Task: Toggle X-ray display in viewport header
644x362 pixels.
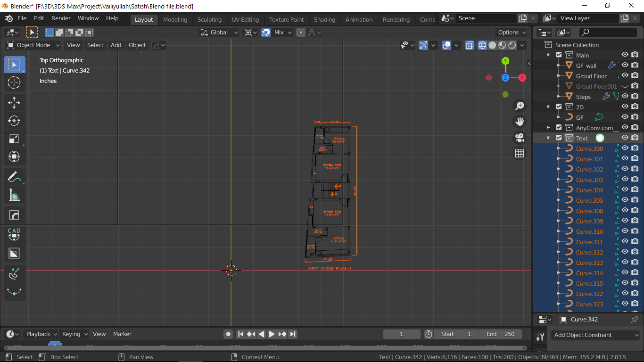Action: [x=470, y=45]
